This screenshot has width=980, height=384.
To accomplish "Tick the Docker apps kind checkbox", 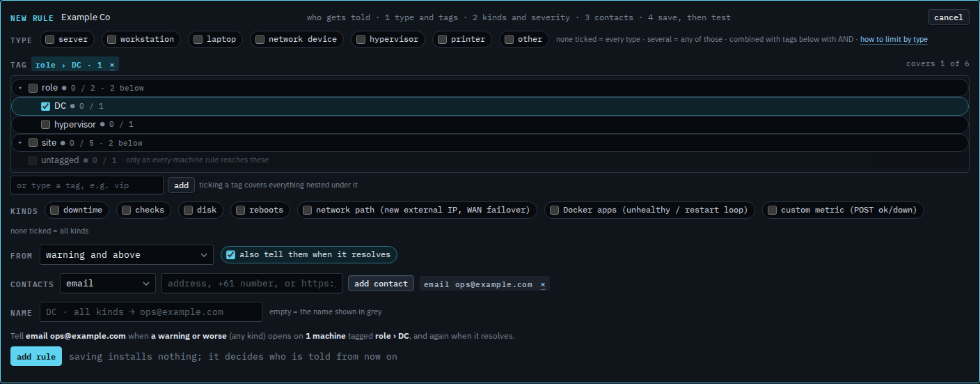I will pyautogui.click(x=554, y=210).
